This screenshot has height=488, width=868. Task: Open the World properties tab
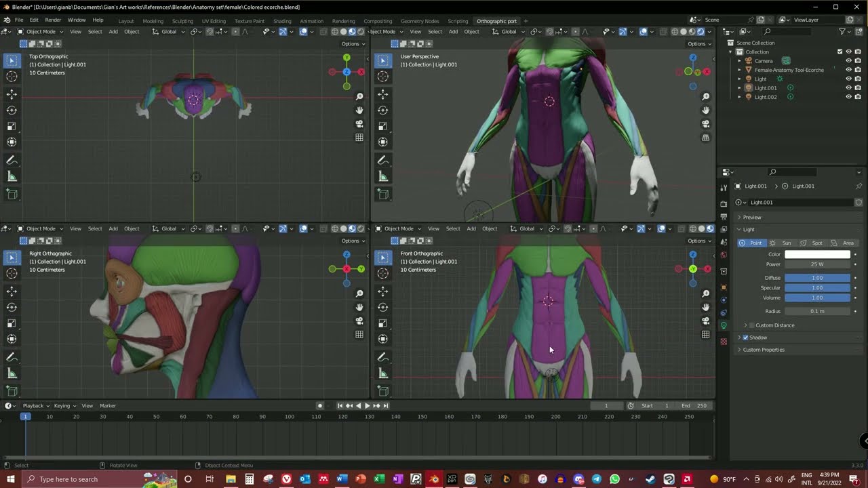click(724, 256)
